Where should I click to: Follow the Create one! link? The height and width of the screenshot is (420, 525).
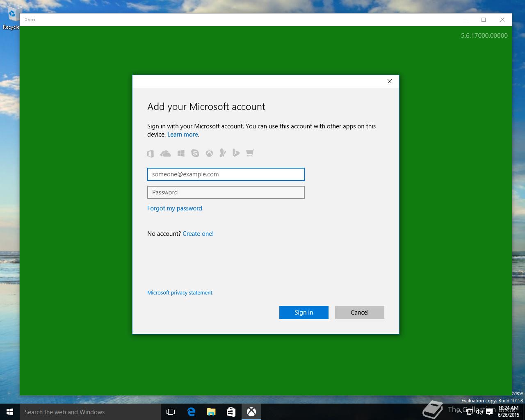198,234
